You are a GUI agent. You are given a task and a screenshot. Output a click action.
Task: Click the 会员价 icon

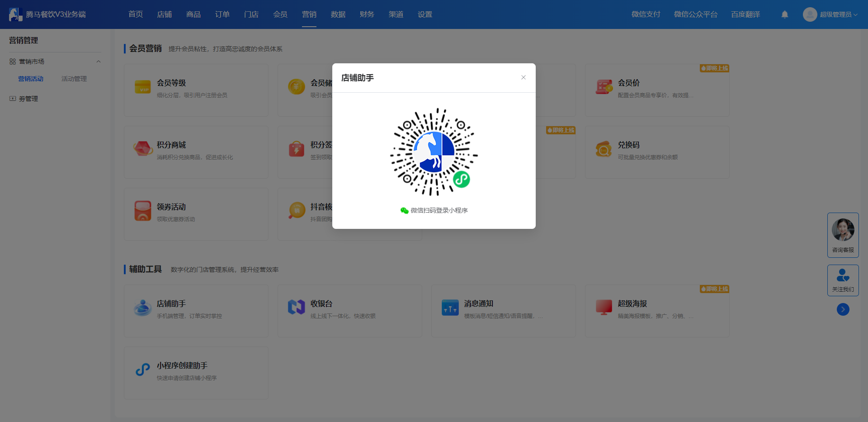[604, 87]
